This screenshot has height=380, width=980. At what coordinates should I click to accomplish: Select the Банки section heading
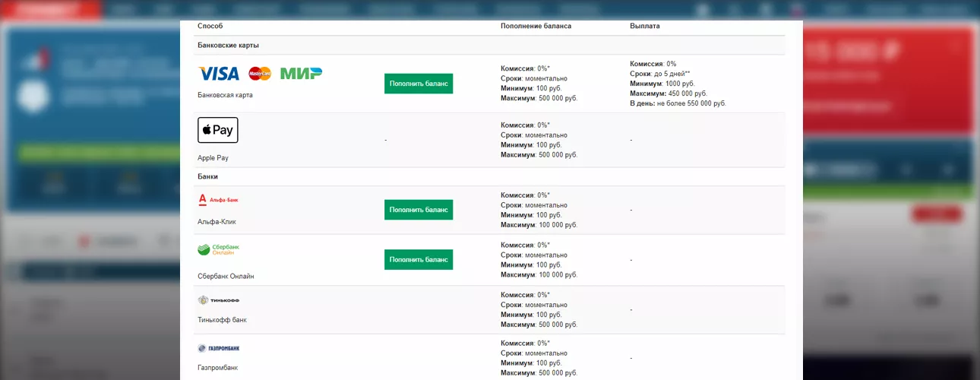(207, 176)
